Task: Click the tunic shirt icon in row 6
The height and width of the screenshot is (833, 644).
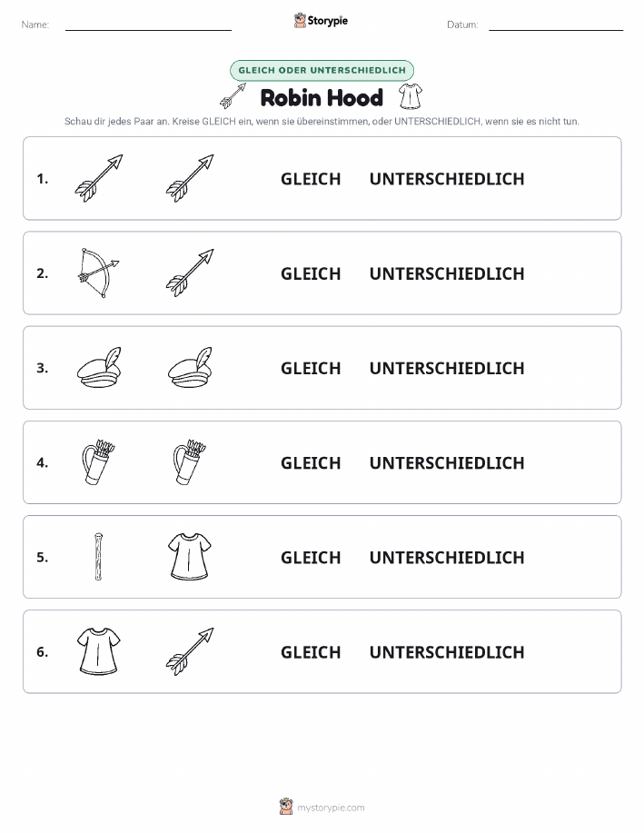Action: [x=99, y=651]
